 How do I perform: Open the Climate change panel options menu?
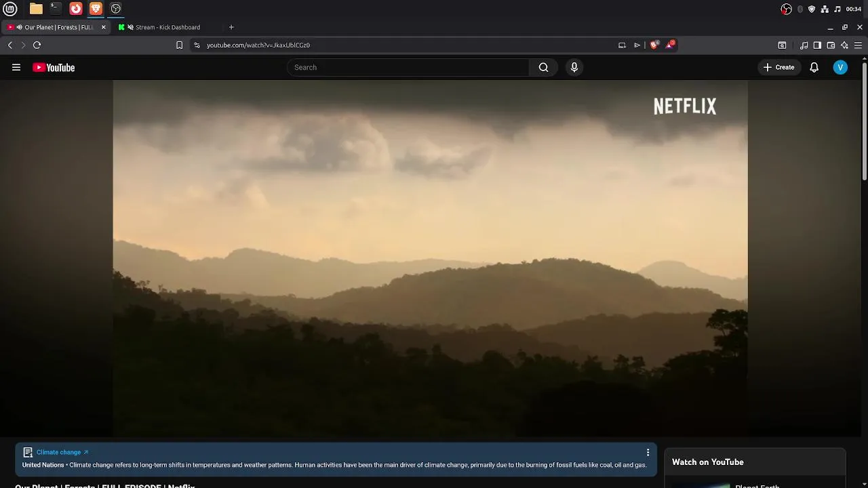pos(648,452)
